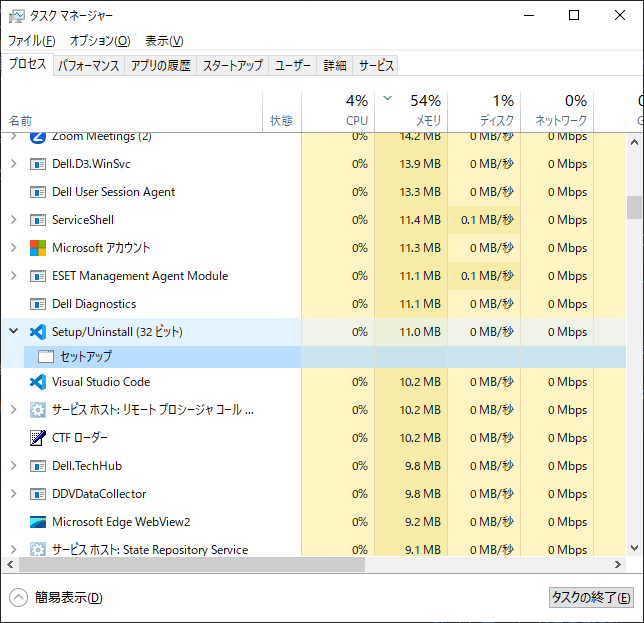Click the Task Manager title bar icon
This screenshot has width=644, height=623.
[17, 16]
